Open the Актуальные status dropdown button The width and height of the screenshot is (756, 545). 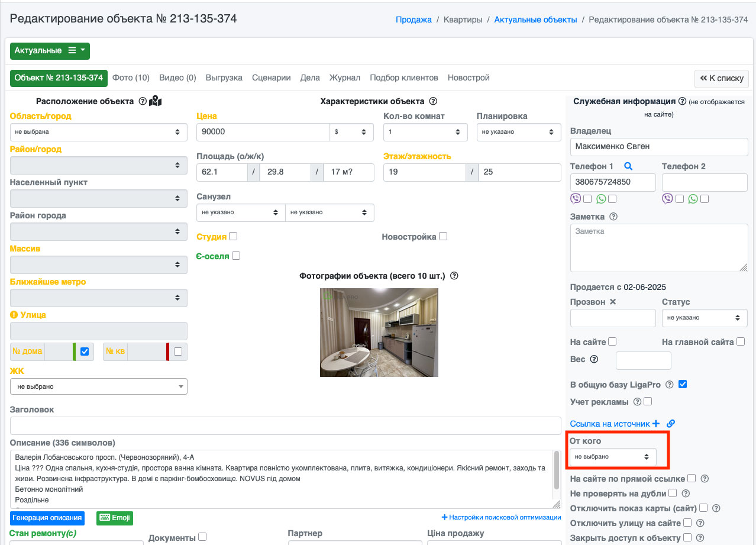pyautogui.click(x=50, y=51)
